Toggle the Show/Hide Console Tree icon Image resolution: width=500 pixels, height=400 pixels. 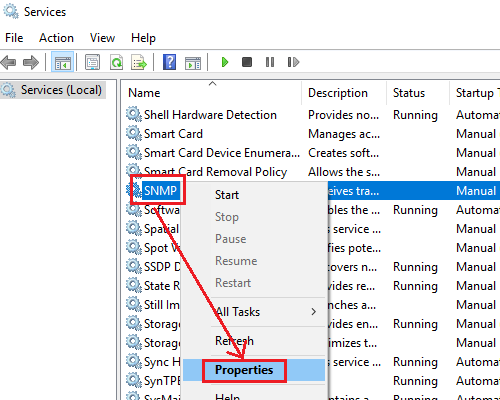click(x=62, y=62)
